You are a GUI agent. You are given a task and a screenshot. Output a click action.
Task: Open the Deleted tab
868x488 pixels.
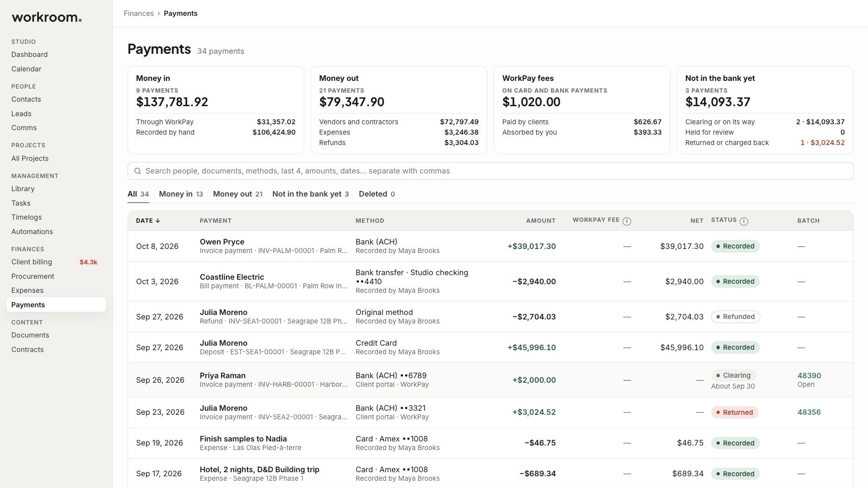(377, 194)
